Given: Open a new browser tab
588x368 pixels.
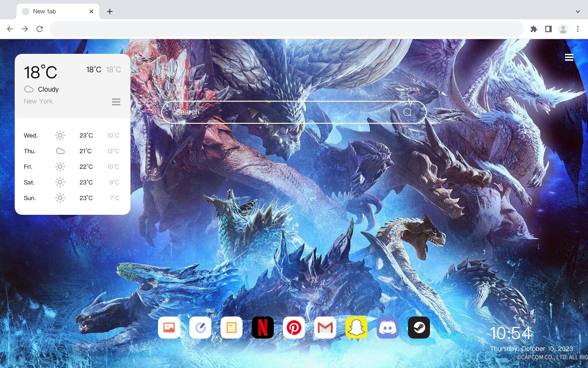Looking at the screenshot, I should [109, 11].
